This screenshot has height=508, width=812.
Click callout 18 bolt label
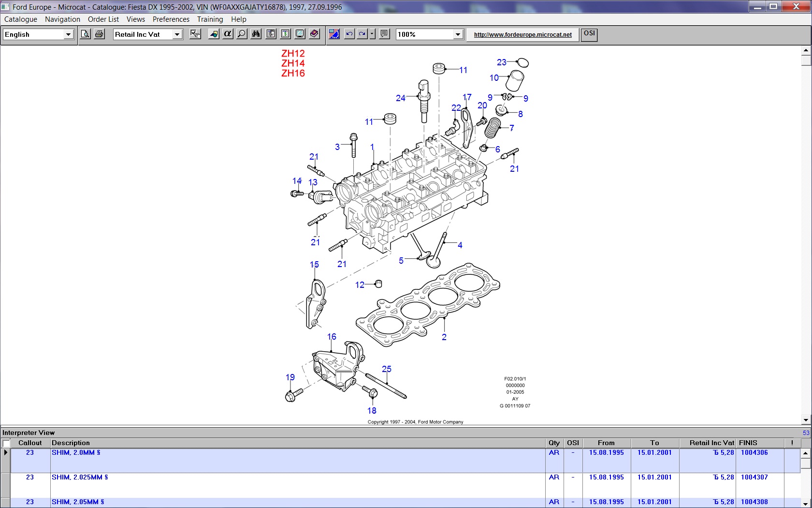pos(372,411)
